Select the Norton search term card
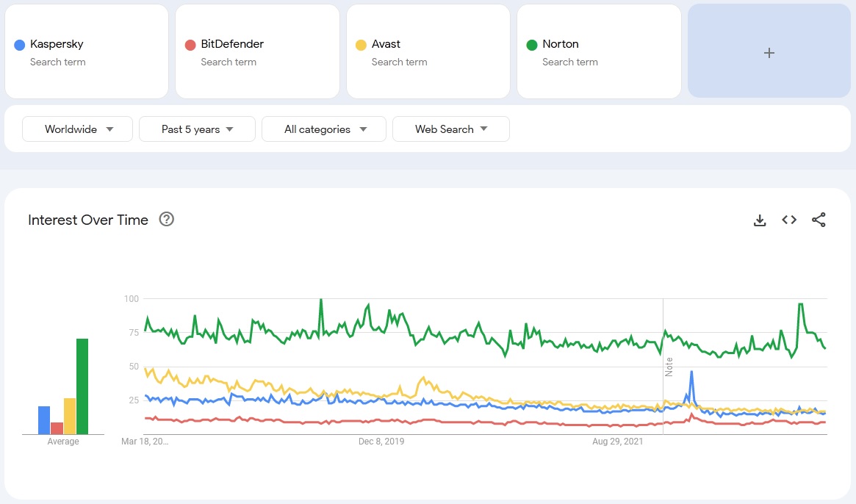 point(599,51)
